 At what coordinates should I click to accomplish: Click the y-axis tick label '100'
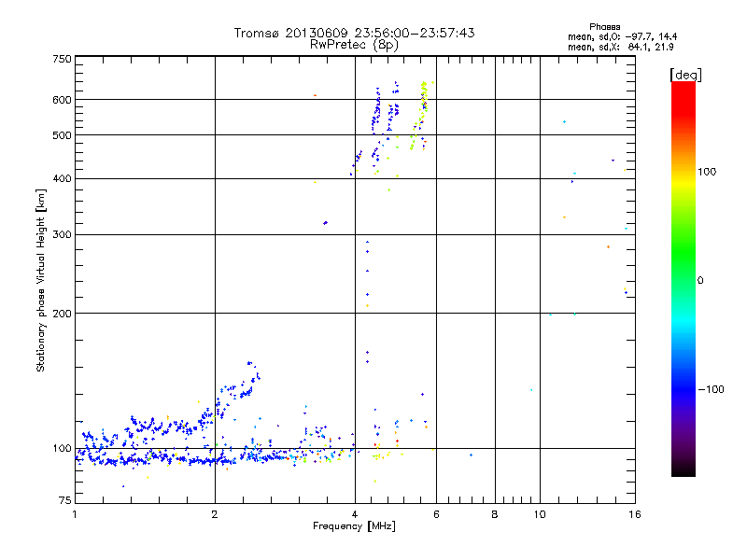62,448
